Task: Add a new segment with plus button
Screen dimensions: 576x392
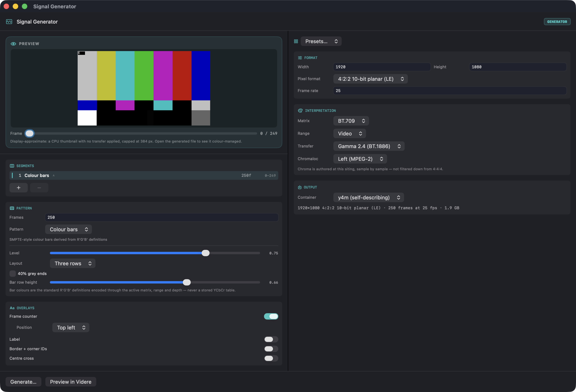Action: (18, 188)
